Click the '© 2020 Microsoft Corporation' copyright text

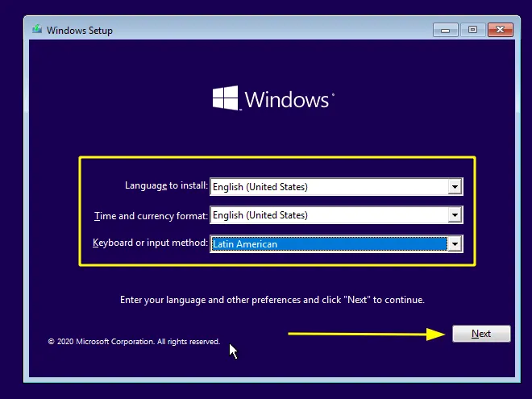(134, 342)
